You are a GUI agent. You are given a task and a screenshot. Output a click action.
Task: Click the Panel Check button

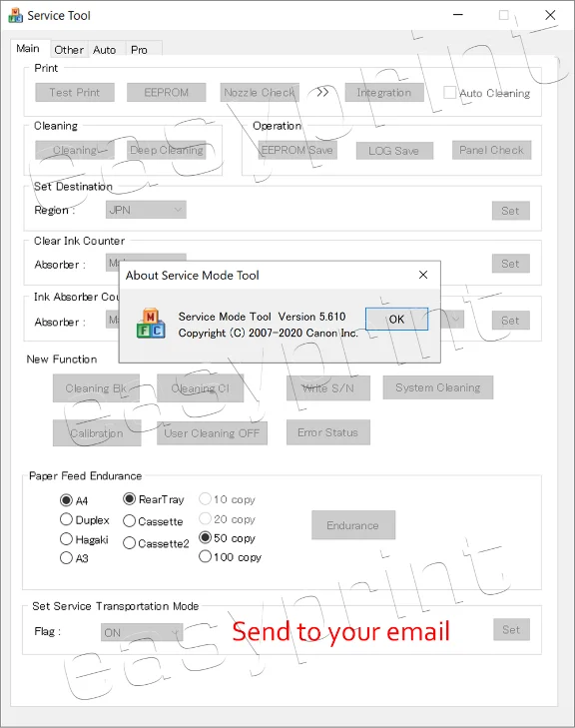click(x=491, y=150)
